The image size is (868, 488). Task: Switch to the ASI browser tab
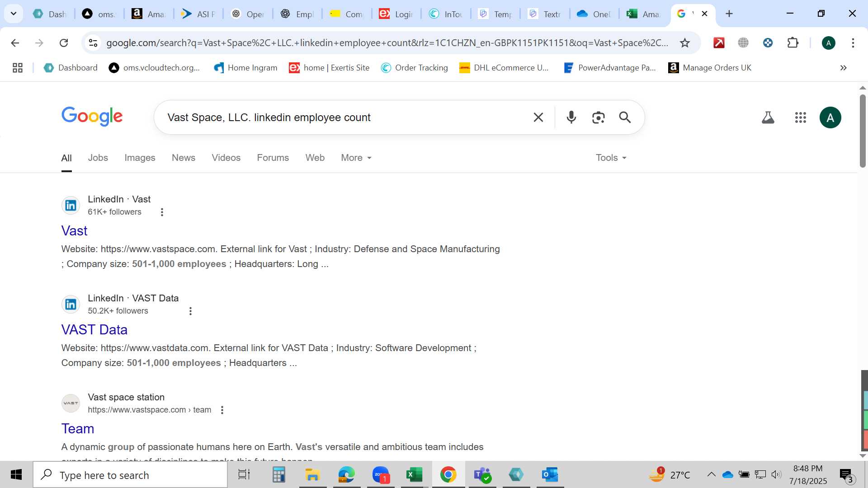point(198,14)
